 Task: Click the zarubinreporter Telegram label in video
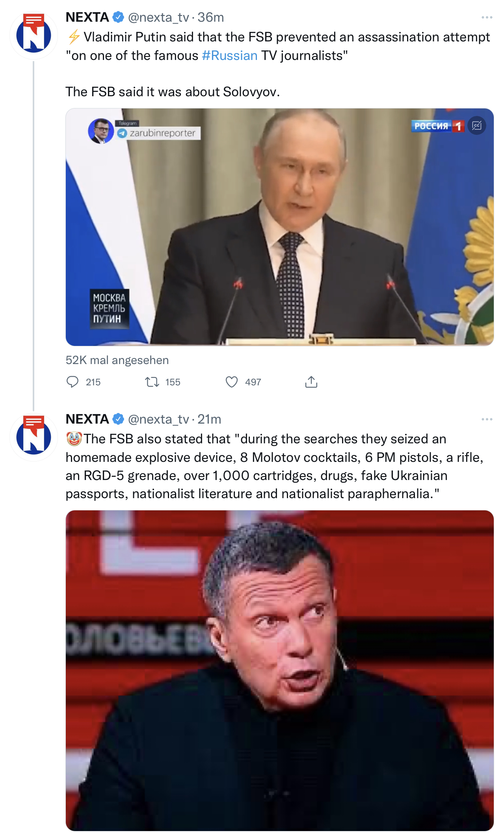point(162,133)
